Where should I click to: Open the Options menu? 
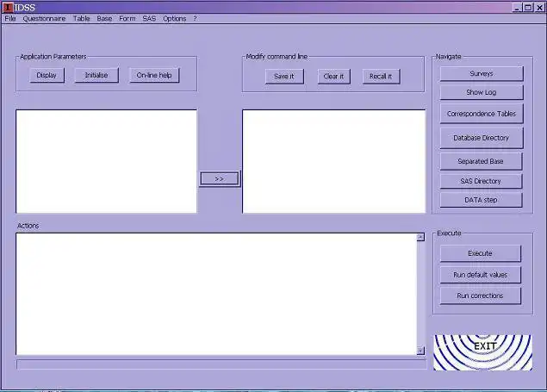click(174, 18)
